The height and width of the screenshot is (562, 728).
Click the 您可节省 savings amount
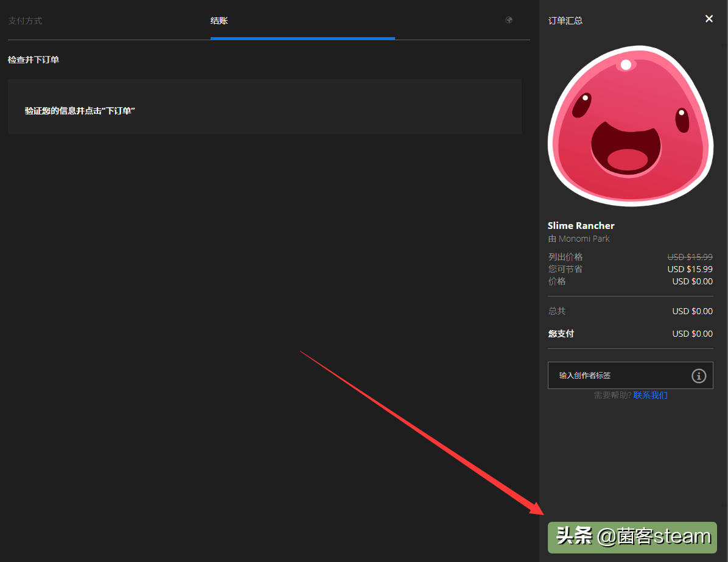pyautogui.click(x=691, y=269)
